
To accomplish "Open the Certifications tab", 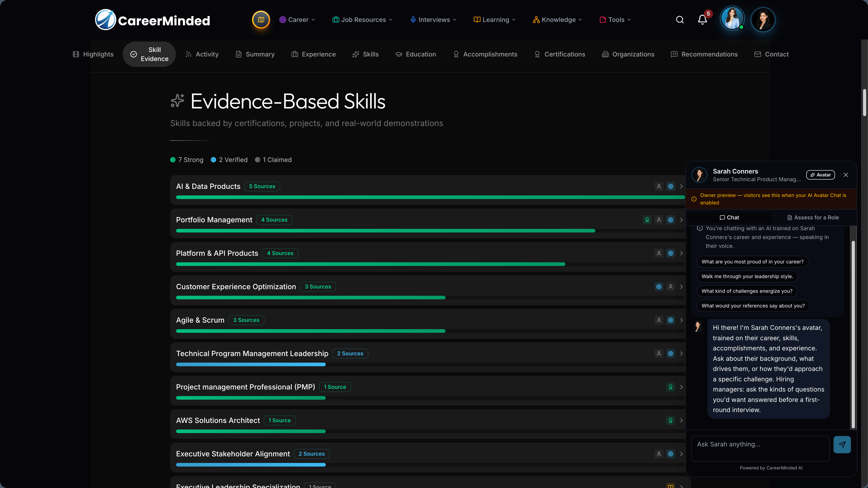I will 560,54.
